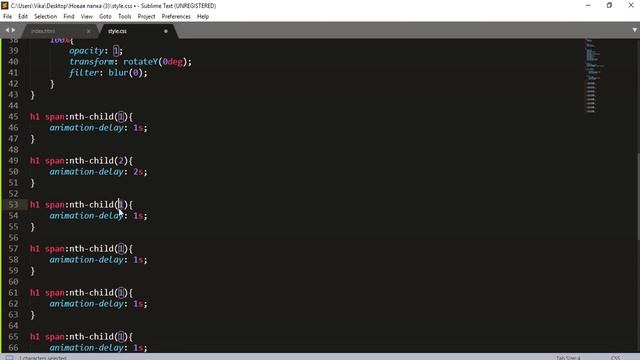Open the Find menu

click(x=69, y=16)
